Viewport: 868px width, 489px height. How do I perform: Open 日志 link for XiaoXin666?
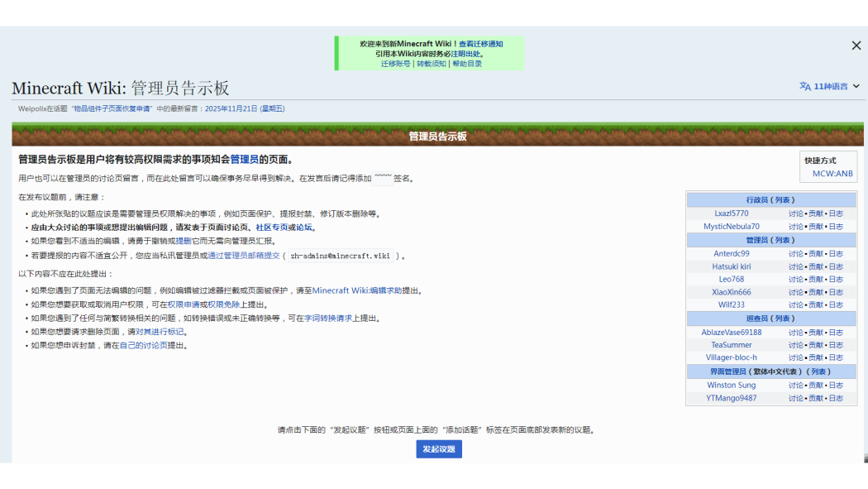click(x=836, y=292)
